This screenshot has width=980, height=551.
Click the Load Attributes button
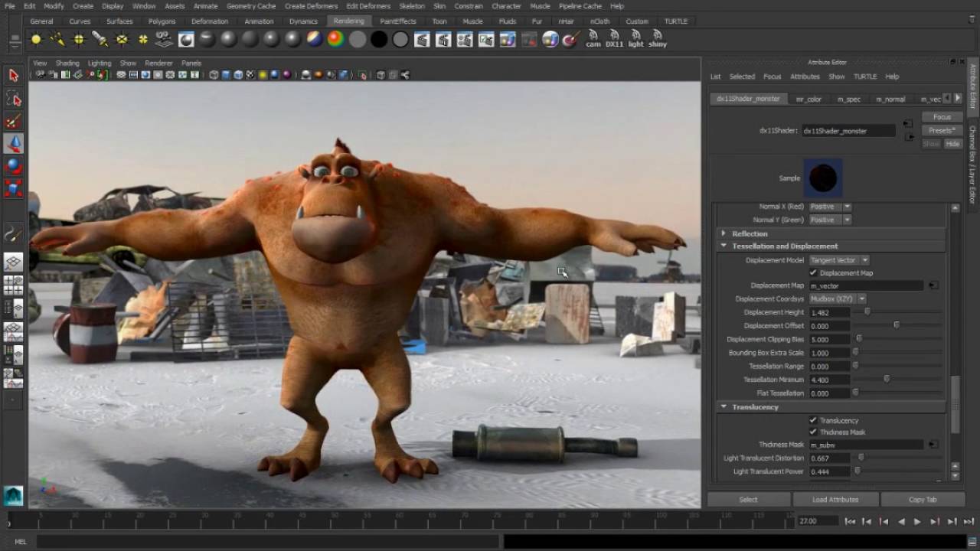(835, 500)
